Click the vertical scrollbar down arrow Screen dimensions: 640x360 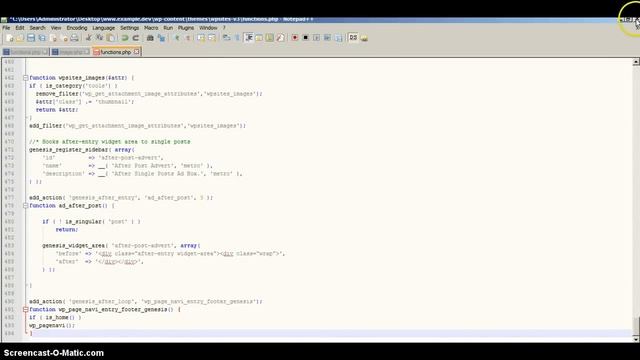tap(636, 339)
